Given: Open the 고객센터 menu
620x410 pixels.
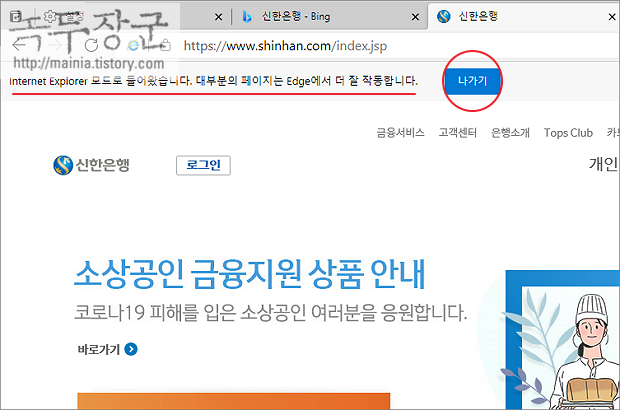Looking at the screenshot, I should 457,133.
